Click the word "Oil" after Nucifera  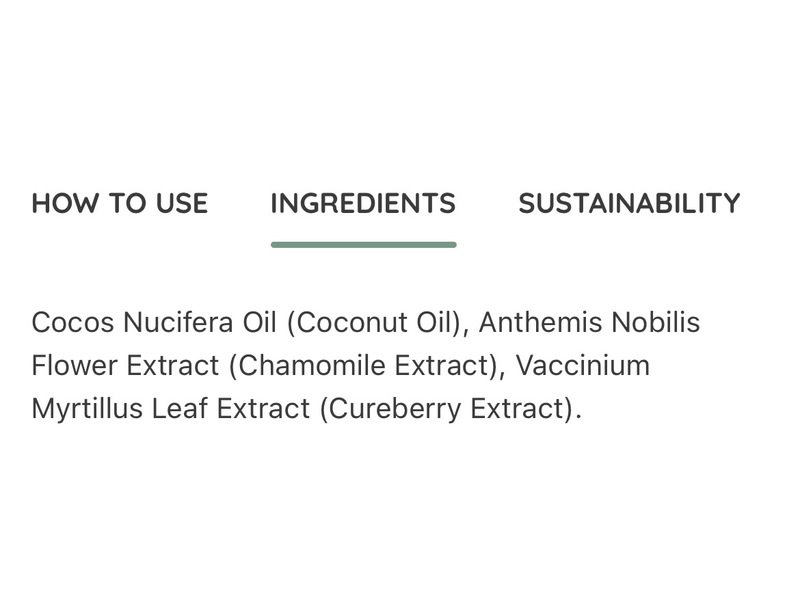tap(262, 323)
